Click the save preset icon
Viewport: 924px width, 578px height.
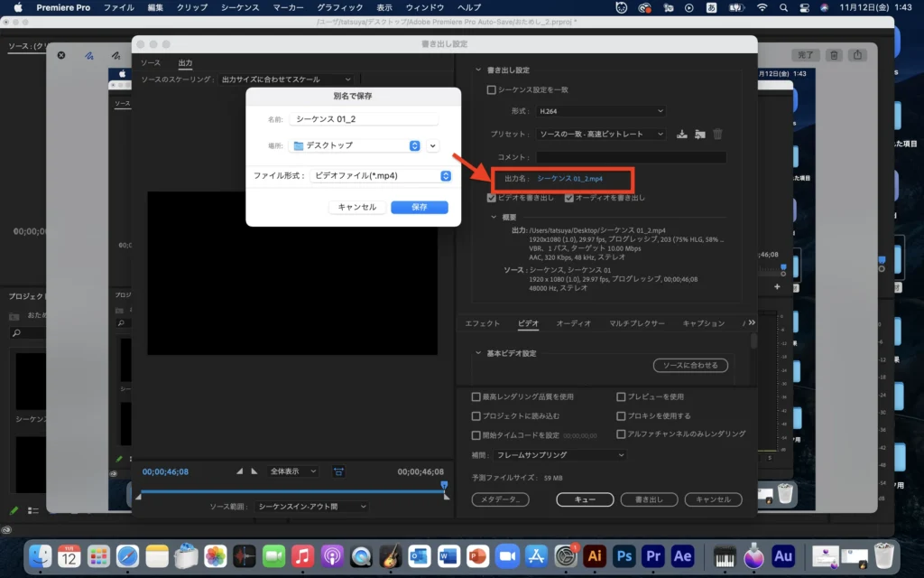(x=682, y=134)
